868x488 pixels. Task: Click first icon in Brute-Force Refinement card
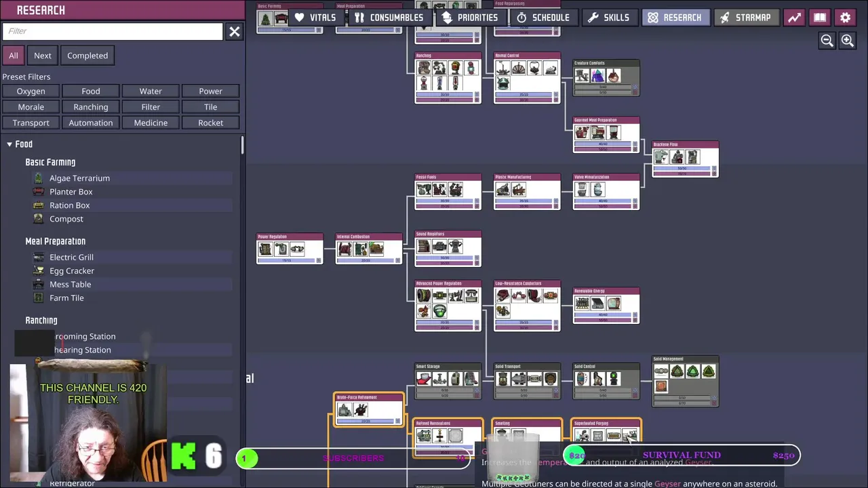coord(344,409)
